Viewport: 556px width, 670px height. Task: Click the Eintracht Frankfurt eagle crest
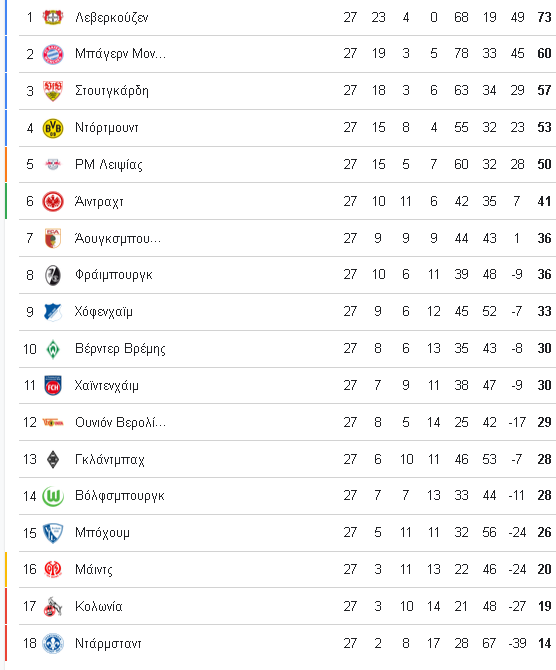coord(53,202)
